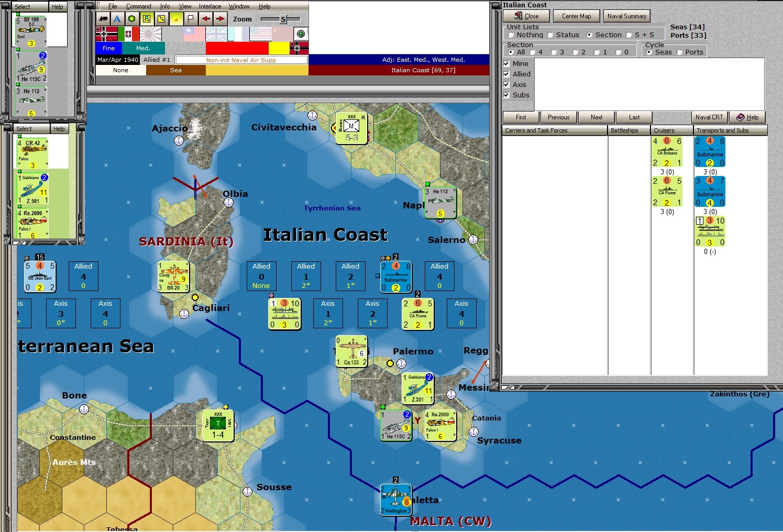Click the CA Fiume cruiser unit in the list
The width and height of the screenshot is (783, 532).
coord(667,192)
